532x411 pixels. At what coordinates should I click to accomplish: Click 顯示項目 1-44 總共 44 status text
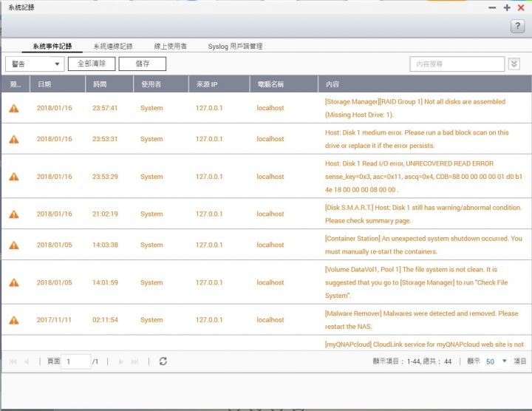pyautogui.click(x=412, y=361)
